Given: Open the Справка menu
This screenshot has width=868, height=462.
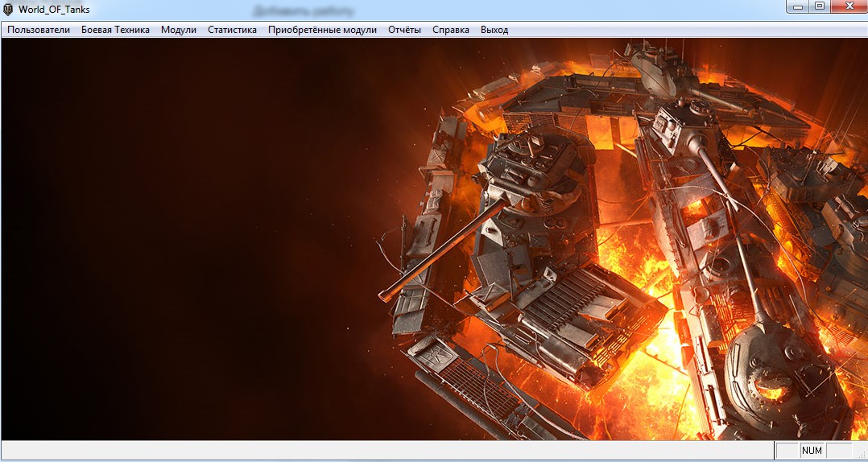Looking at the screenshot, I should click(x=451, y=30).
